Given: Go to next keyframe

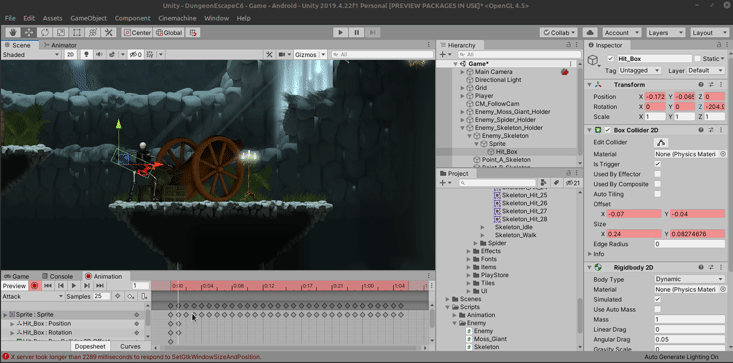Looking at the screenshot, I should [x=87, y=285].
